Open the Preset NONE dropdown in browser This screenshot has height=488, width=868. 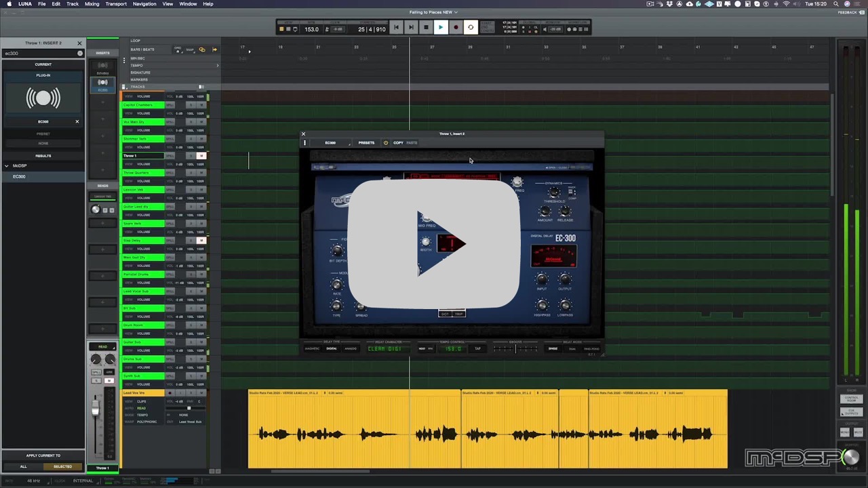[x=43, y=143]
